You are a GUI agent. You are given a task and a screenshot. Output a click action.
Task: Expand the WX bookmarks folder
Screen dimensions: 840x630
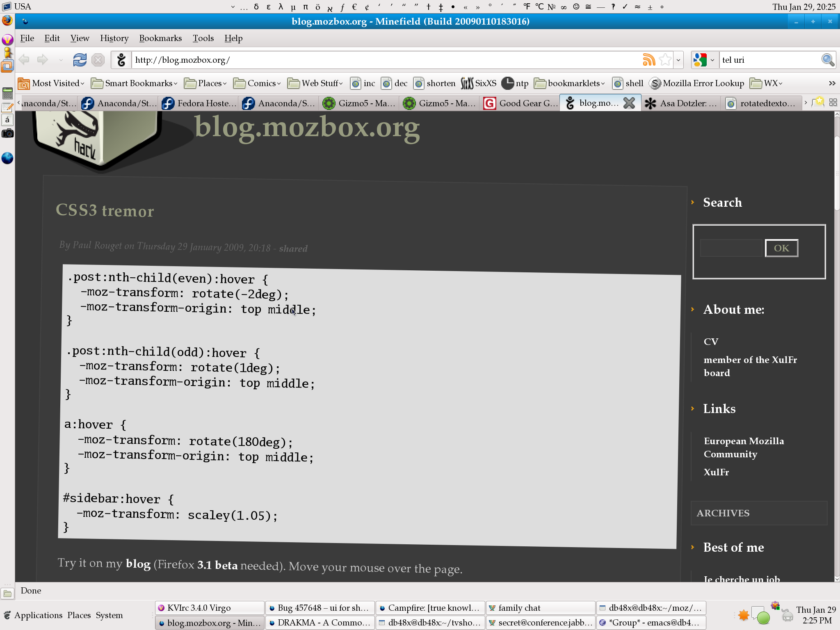[x=766, y=83]
